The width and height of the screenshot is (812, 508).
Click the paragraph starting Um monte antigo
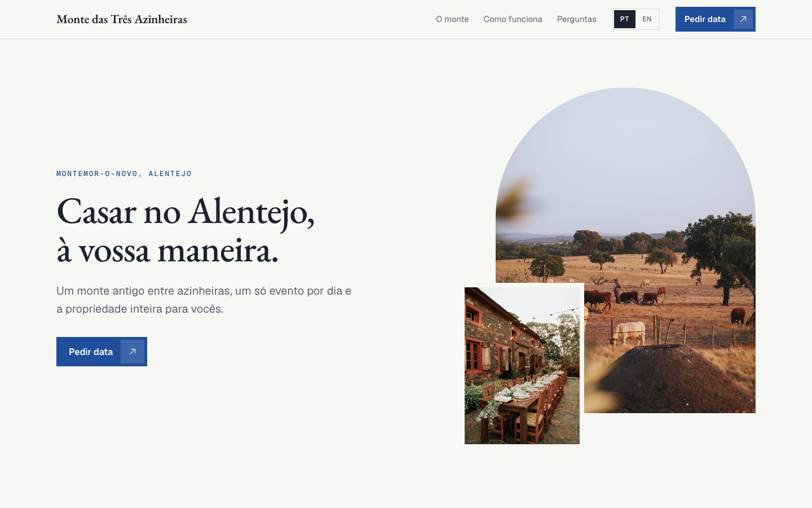tap(204, 300)
